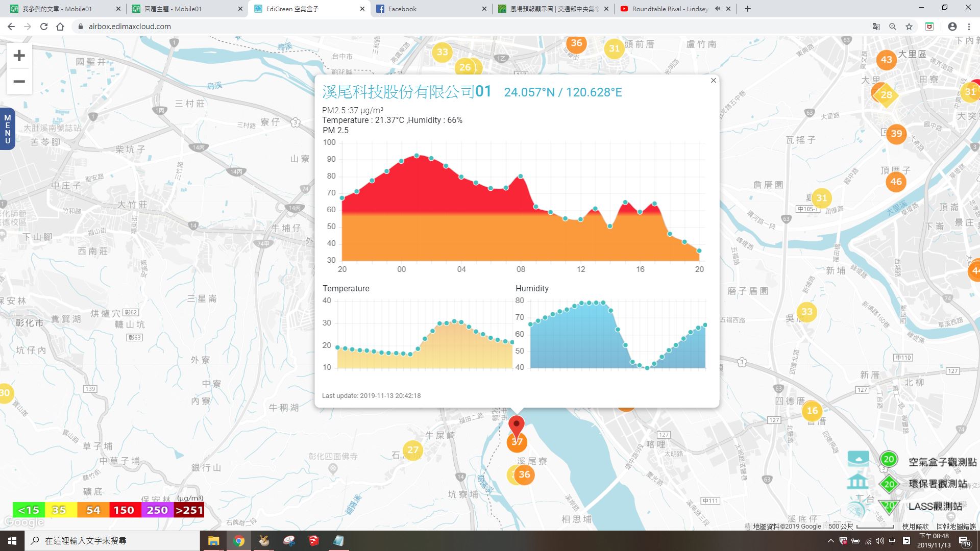Toggle LASS觀測站 station layer
The width and height of the screenshot is (980, 551).
coord(935,506)
